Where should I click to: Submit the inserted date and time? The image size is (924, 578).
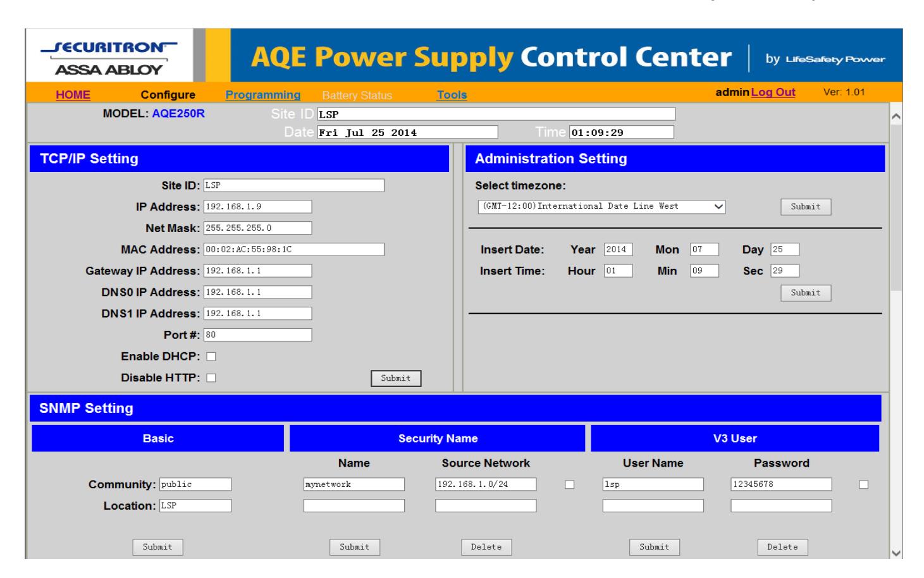(806, 293)
